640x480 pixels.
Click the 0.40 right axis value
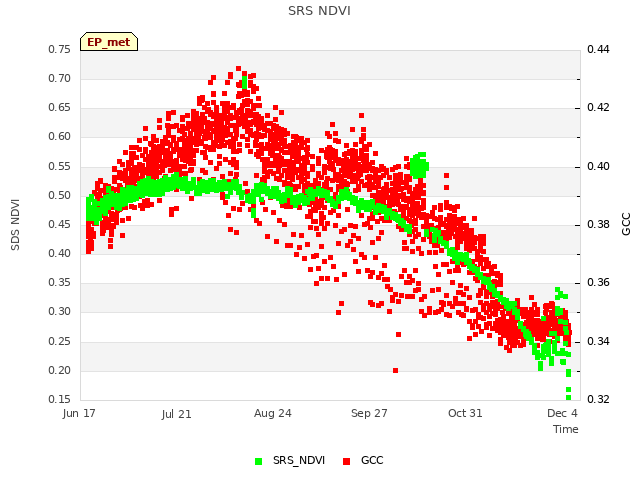coord(598,166)
